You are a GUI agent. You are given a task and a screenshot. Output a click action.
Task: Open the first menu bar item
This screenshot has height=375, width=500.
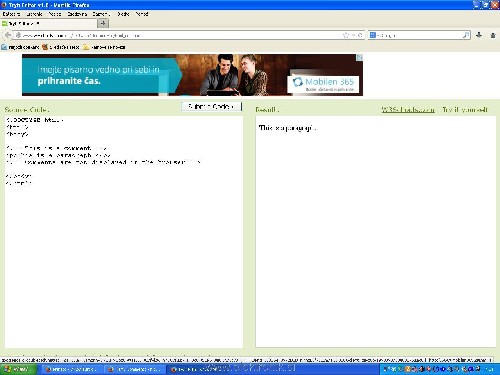[11, 14]
